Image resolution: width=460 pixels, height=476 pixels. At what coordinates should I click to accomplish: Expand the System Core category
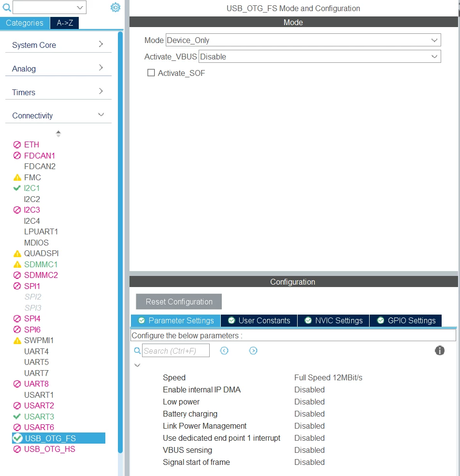(58, 45)
